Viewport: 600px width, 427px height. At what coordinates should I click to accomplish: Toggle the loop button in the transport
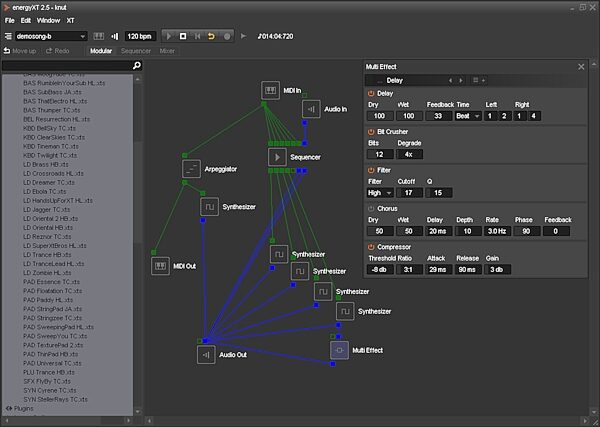(x=211, y=36)
